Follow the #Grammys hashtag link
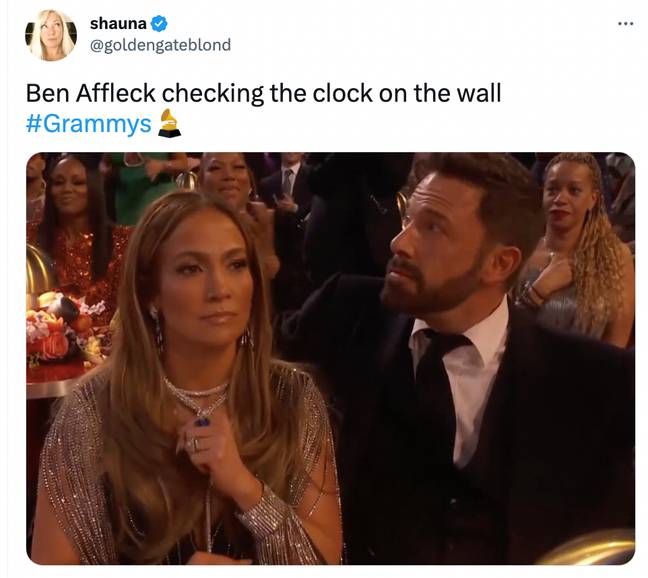 coord(88,124)
